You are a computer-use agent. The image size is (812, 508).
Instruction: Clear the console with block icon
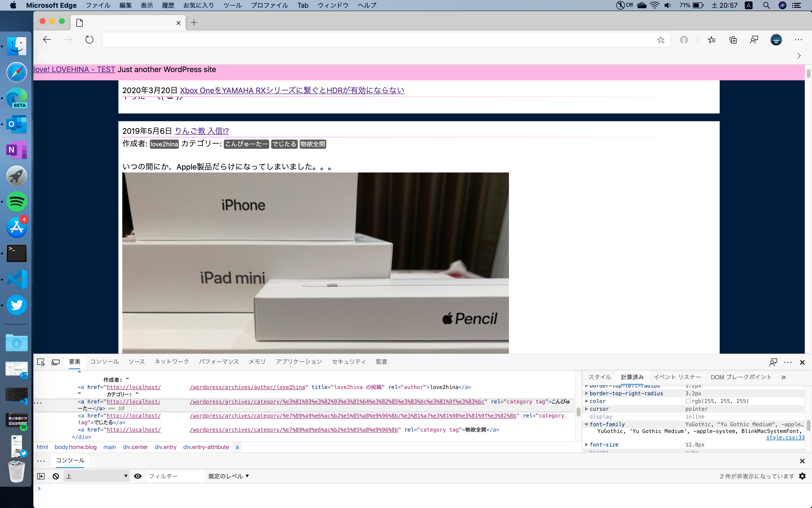(56, 476)
